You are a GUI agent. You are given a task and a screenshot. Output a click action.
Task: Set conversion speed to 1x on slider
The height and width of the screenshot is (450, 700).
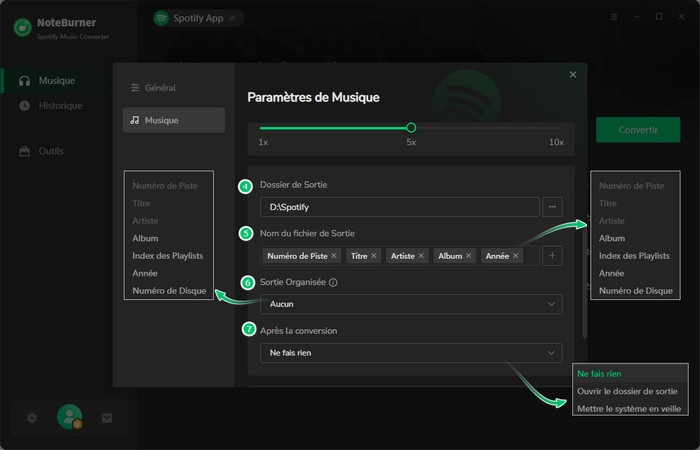(263, 142)
